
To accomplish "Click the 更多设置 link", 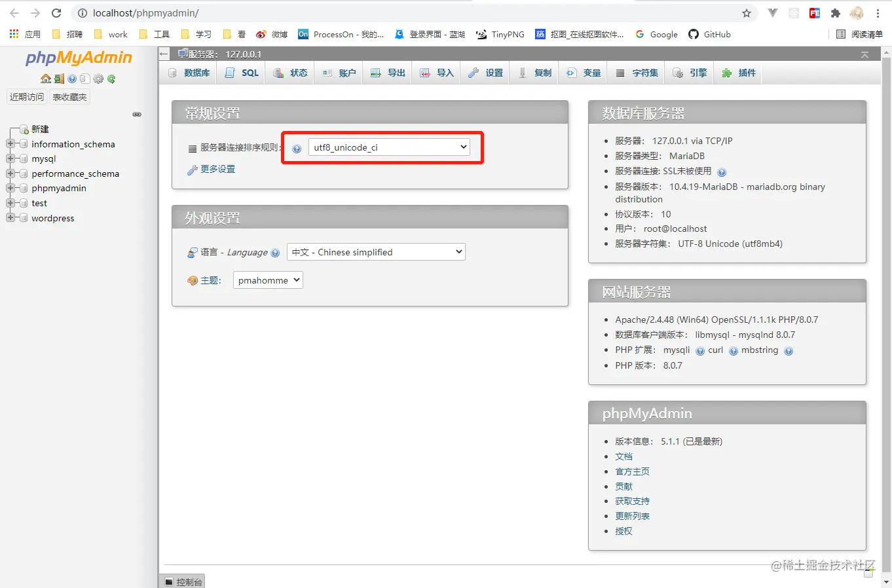I will tap(217, 169).
